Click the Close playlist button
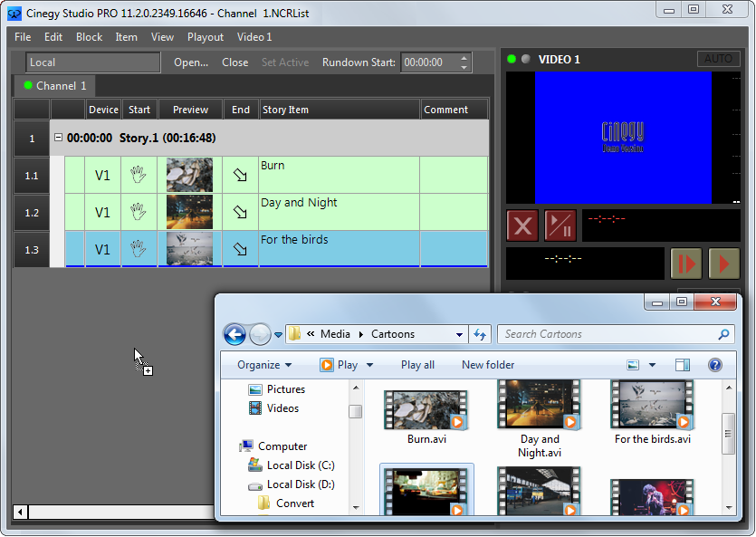 click(x=234, y=62)
